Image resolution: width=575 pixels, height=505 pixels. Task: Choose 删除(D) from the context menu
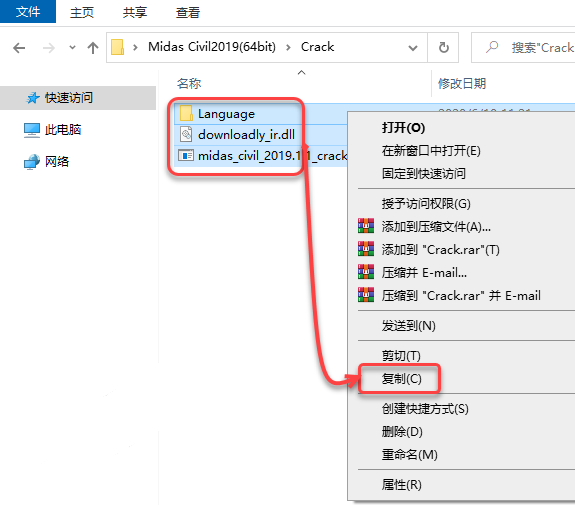tap(461, 432)
